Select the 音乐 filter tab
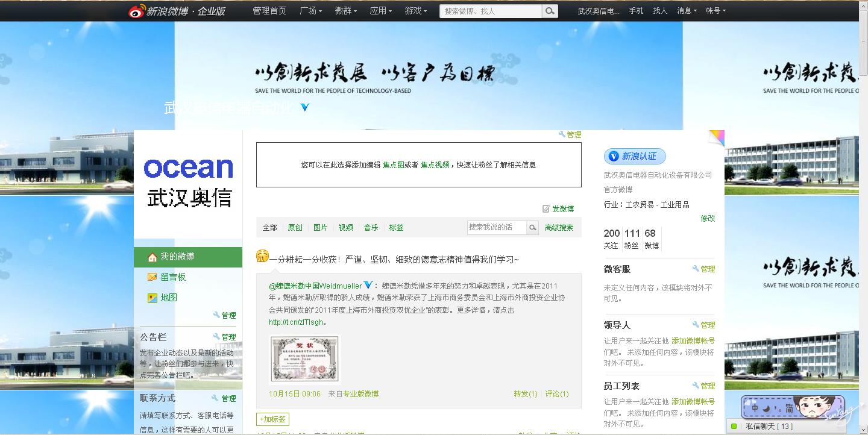868x435 pixels. pyautogui.click(x=371, y=228)
